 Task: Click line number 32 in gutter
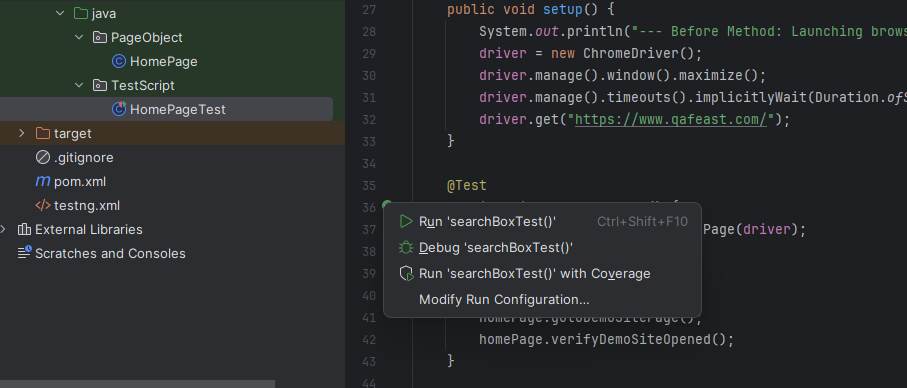[368, 120]
